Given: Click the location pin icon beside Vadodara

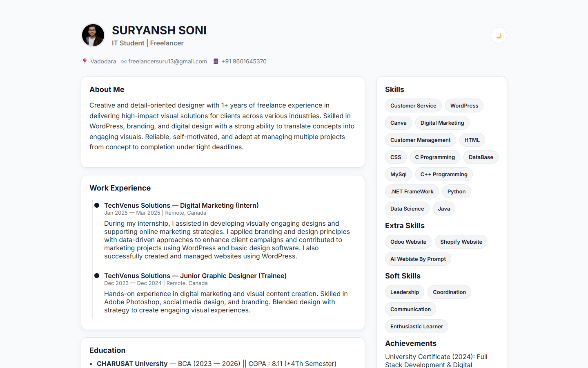Looking at the screenshot, I should (x=84, y=61).
